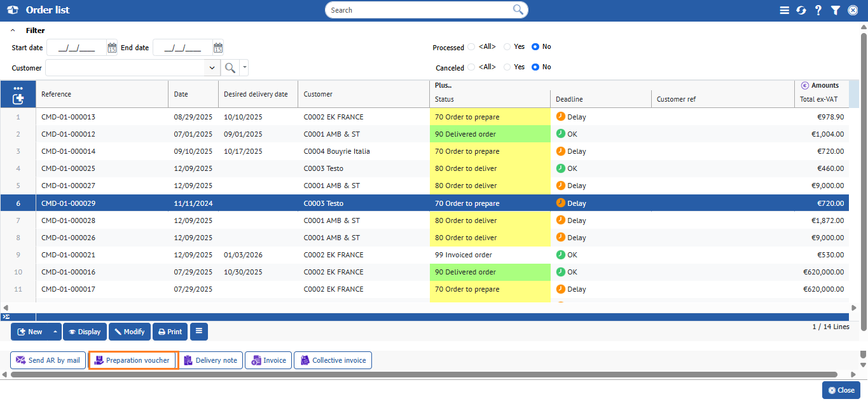
Task: Click the Collective invoice button
Action: 333,360
